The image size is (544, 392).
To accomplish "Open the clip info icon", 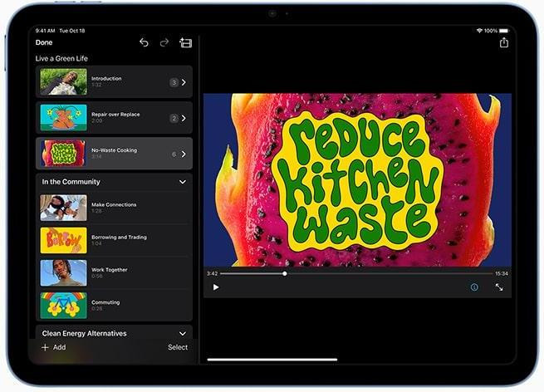I will [474, 287].
